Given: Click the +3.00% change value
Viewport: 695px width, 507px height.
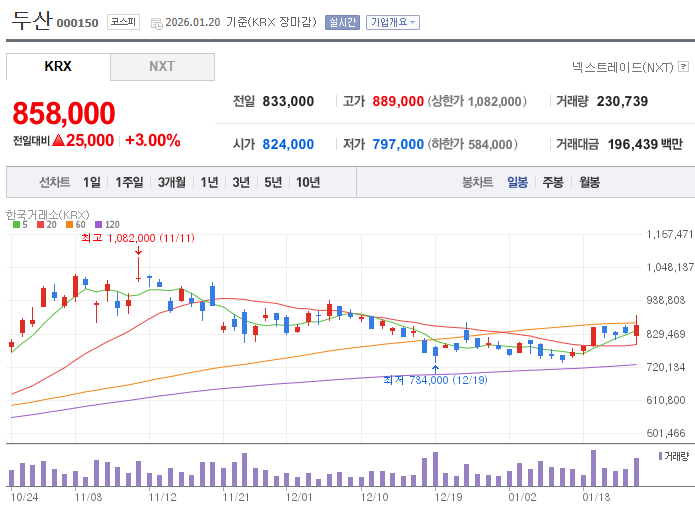Looking at the screenshot, I should point(153,140).
